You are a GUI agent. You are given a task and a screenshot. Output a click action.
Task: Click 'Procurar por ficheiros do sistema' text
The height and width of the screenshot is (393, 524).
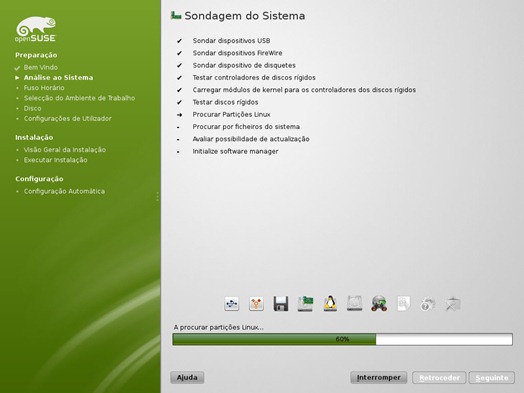(246, 127)
